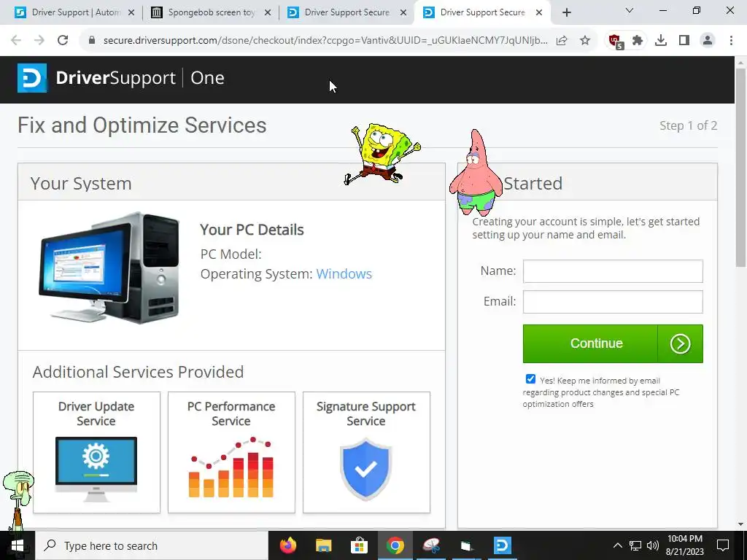Open the Windows Start menu
Screen dimensions: 747x560
18,545
